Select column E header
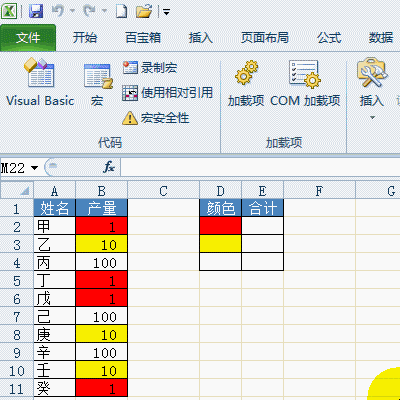Viewport: 400px width, 400px height. click(262, 191)
